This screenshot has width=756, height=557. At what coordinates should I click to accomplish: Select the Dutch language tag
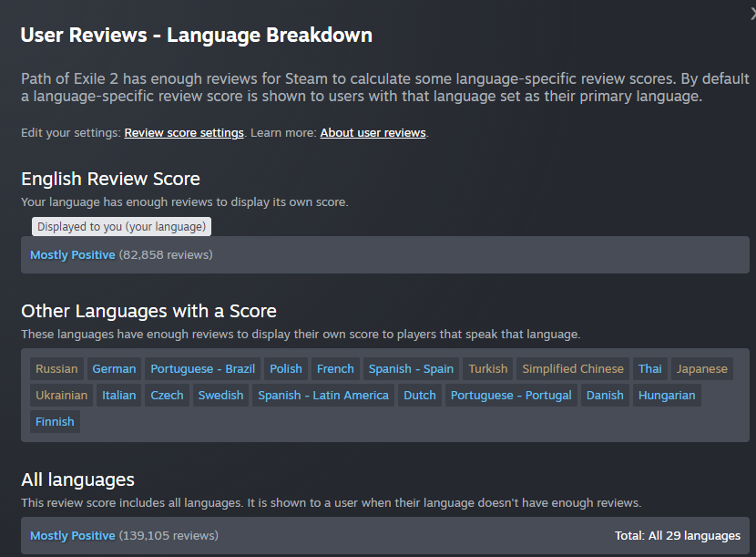tap(420, 396)
